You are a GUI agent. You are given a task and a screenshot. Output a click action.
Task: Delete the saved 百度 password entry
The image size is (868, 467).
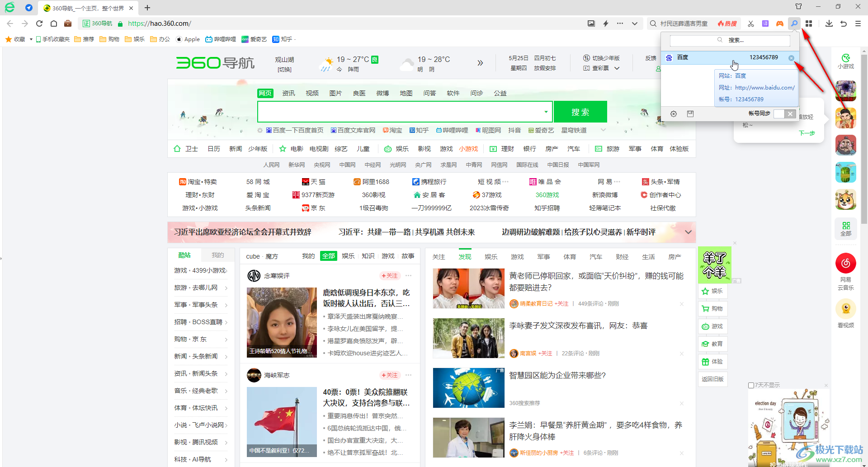tap(791, 58)
